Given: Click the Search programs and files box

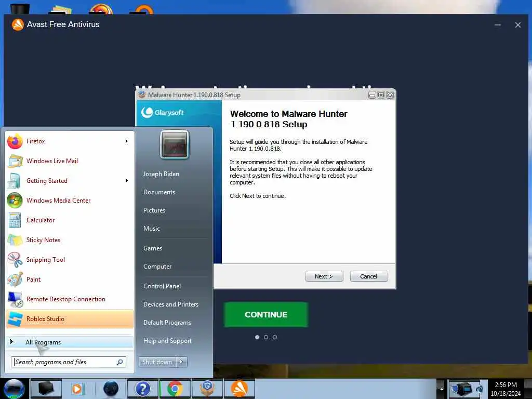Looking at the screenshot, I should (69, 362).
